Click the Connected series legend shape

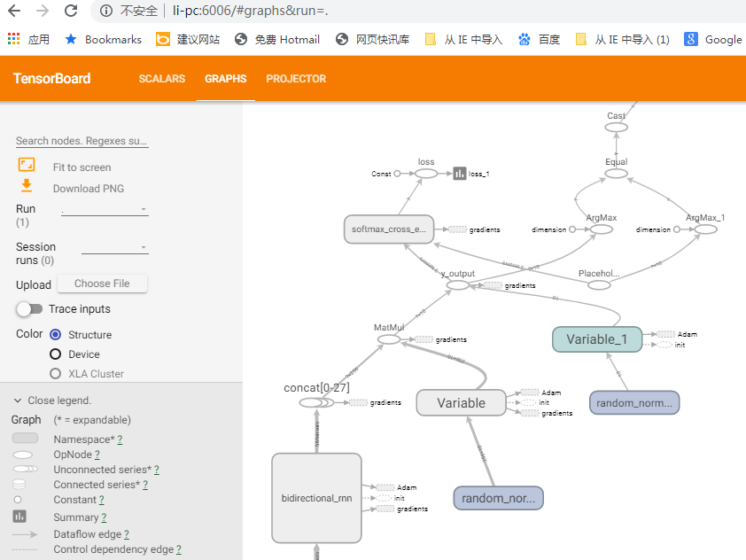pyautogui.click(x=19, y=485)
